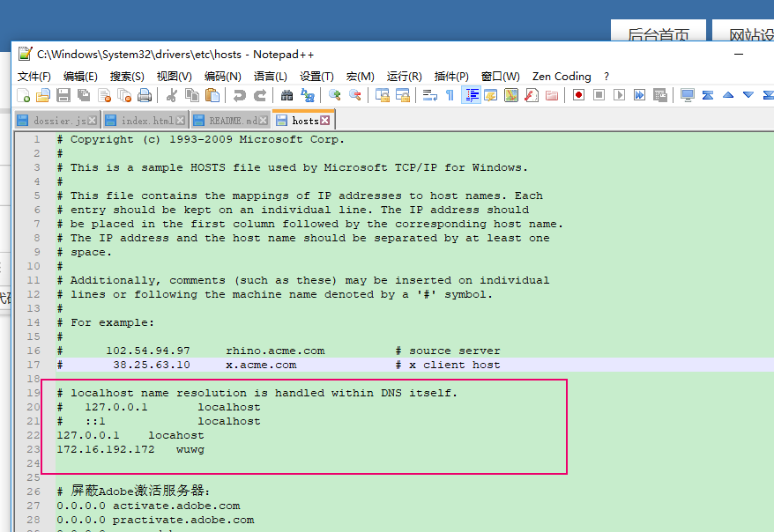This screenshot has width=774, height=532.
Task: Click the line '172.16.192.172 wuwg'
Action: point(130,449)
